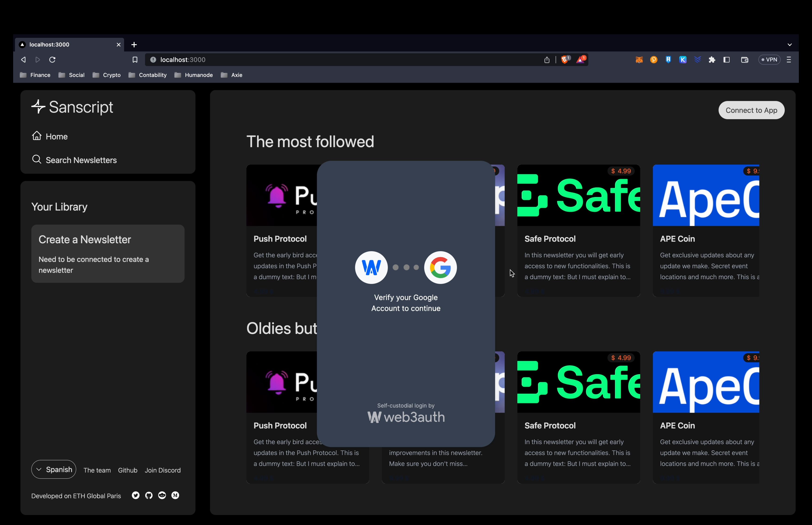Toggle the browser sidebar panel icon
The image size is (812, 525).
(x=726, y=60)
